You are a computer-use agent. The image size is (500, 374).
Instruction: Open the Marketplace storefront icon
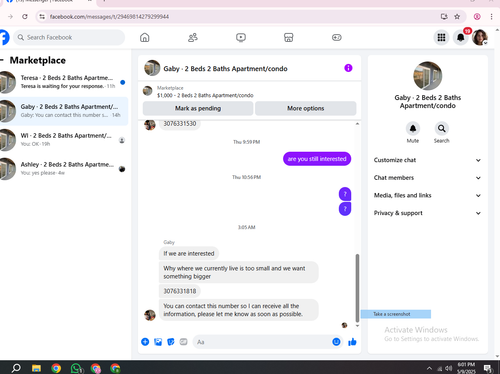[289, 37]
